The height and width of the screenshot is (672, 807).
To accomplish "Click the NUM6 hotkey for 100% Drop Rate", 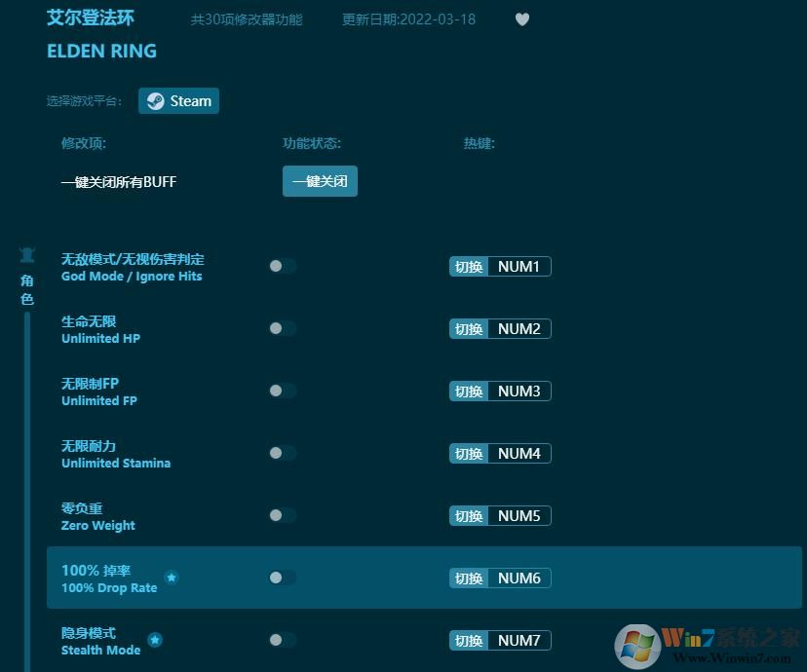I will point(499,578).
